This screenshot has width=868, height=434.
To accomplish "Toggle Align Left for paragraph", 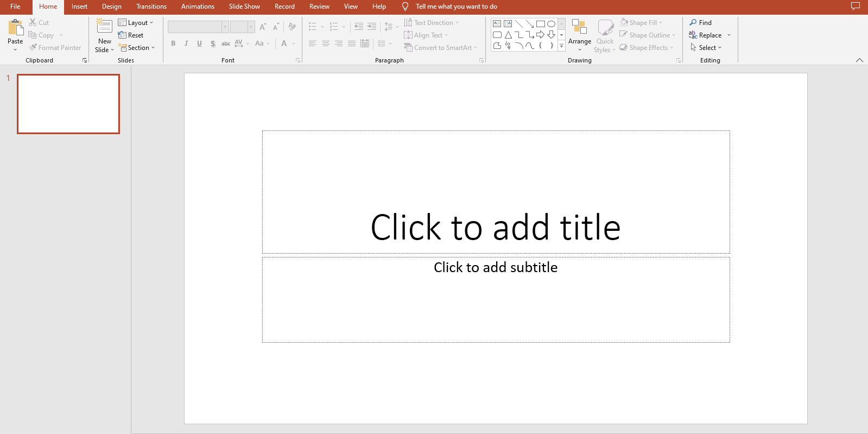I will point(313,43).
